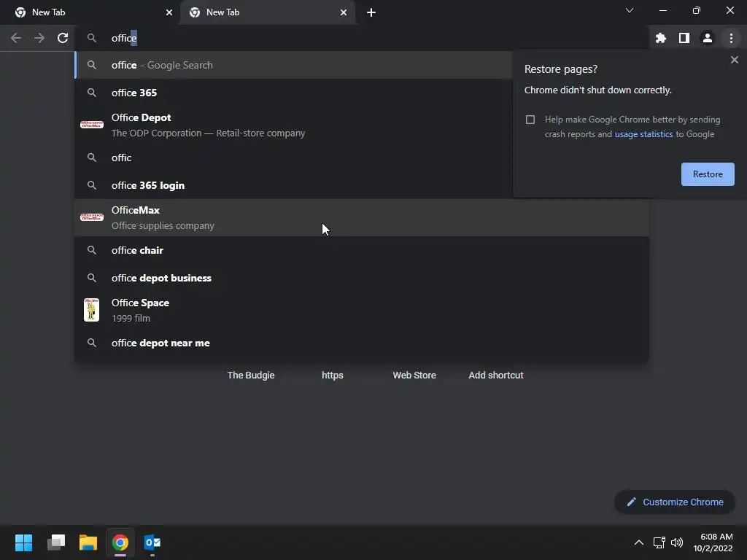The height and width of the screenshot is (560, 747).
Task: Dismiss the Restore pages popup
Action: (x=734, y=60)
